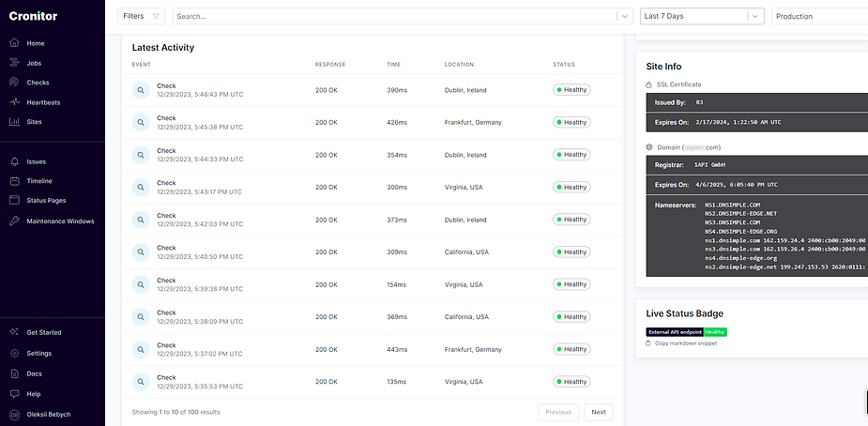Click the Cronitor logo
The height and width of the screenshot is (426, 868).
pos(33,16)
